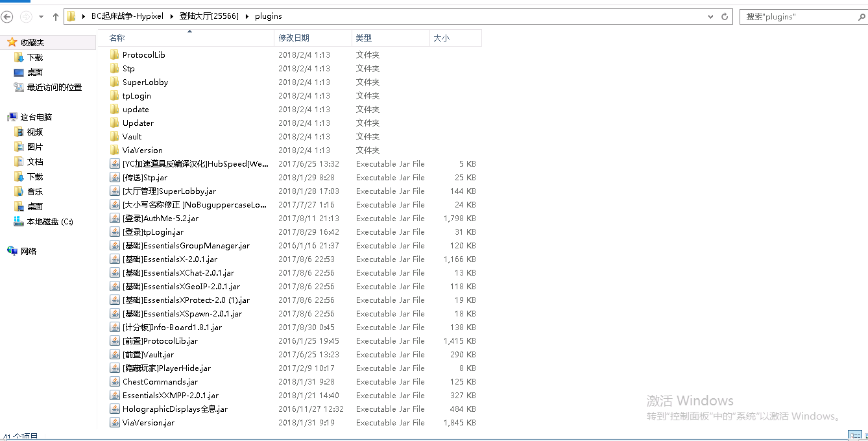Image resolution: width=868 pixels, height=441 pixels.
Task: Click 2016/11/27 12:32 date cell
Action: tap(311, 409)
